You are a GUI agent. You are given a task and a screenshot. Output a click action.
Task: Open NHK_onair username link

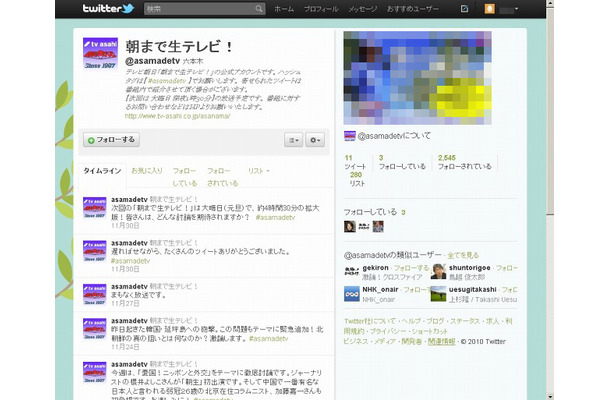click(380, 289)
